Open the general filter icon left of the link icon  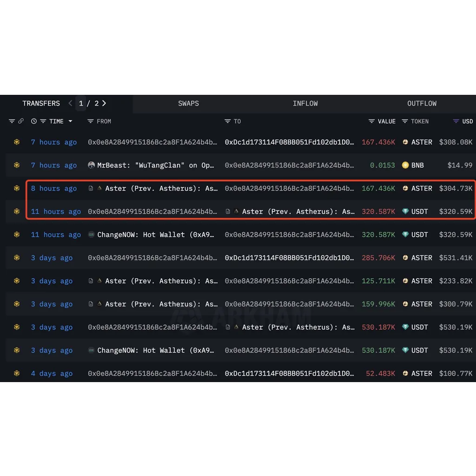(12, 121)
